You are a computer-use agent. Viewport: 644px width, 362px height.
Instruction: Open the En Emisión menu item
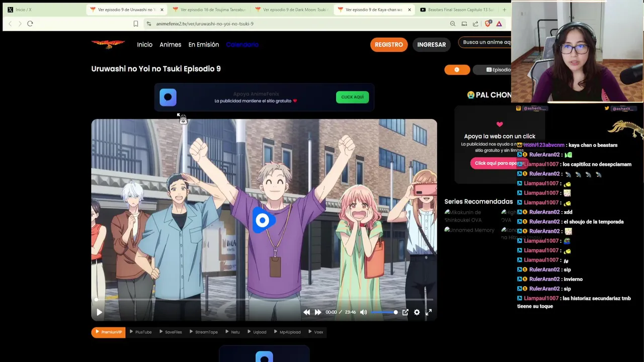(x=204, y=45)
